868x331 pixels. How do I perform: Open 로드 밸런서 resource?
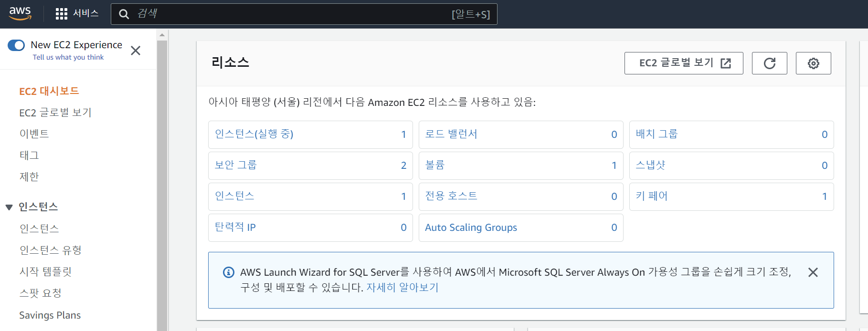(x=451, y=134)
